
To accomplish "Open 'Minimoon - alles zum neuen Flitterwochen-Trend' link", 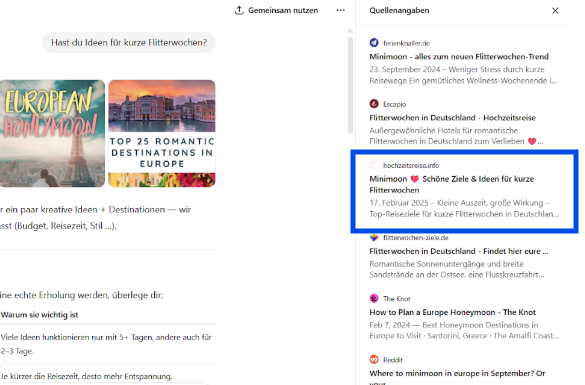I will pos(459,57).
